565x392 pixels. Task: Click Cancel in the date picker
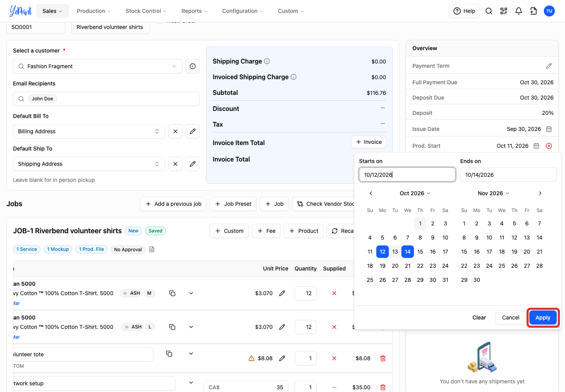[510, 318]
